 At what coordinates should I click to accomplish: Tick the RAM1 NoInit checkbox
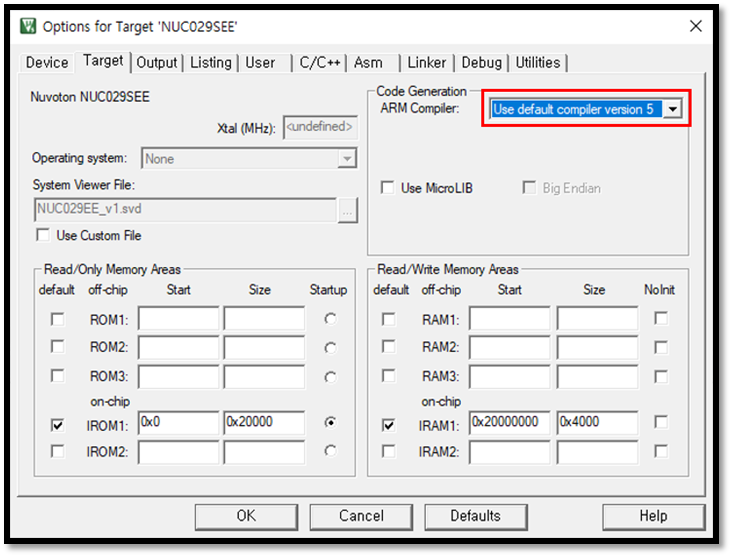[x=661, y=318]
